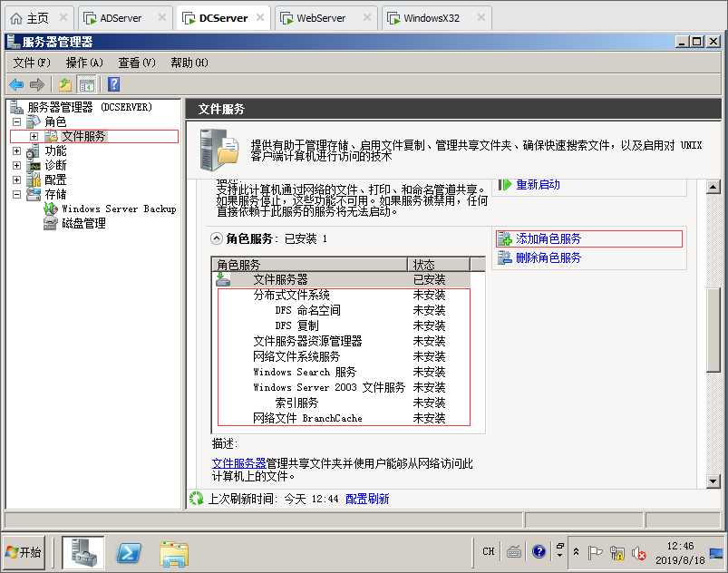Viewport: 728px width, 573px height.
Task: Click the 状态 column header
Action: [439, 265]
